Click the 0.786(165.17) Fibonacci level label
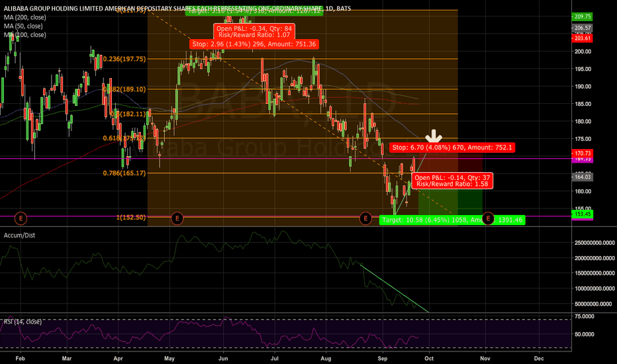 pyautogui.click(x=124, y=173)
